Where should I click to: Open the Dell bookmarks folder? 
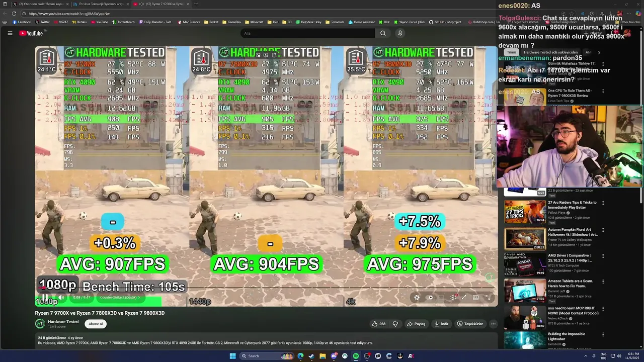click(273, 22)
